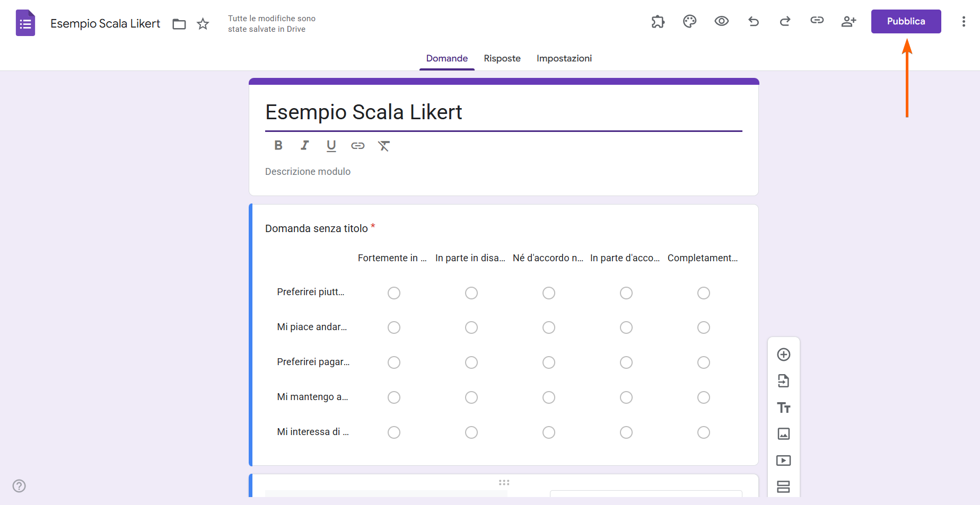980x505 pixels.
Task: Add a video to the form
Action: (x=783, y=460)
